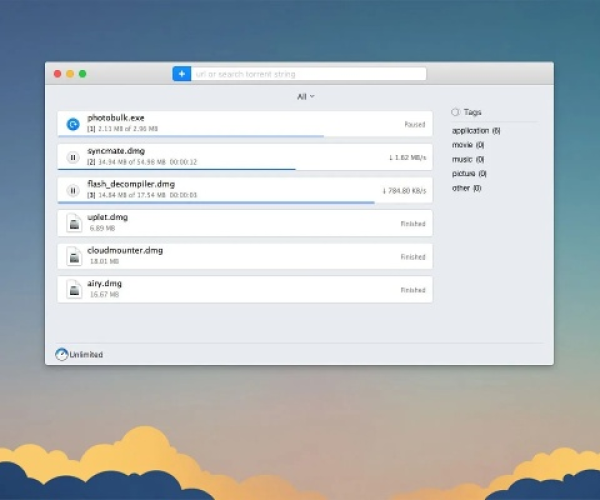Screen dimensions: 600x500
Task: Click the airy.dmg file icon
Action: 73,289
